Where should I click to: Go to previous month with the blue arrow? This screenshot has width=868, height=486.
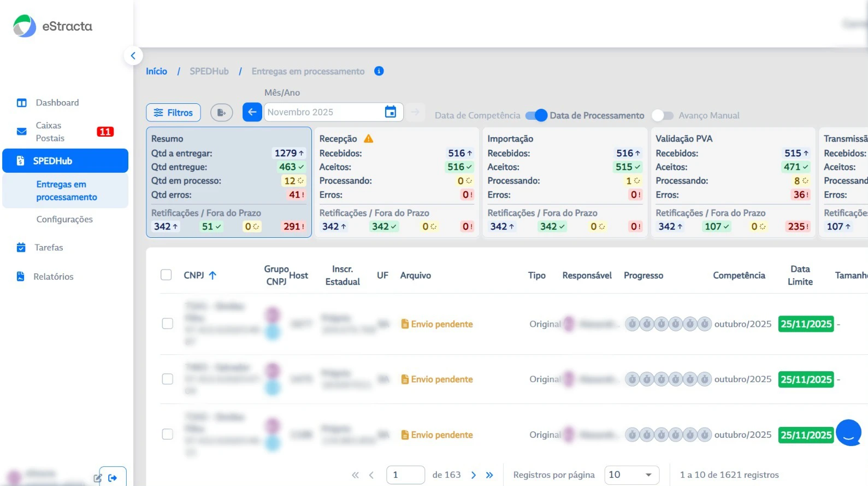(252, 112)
